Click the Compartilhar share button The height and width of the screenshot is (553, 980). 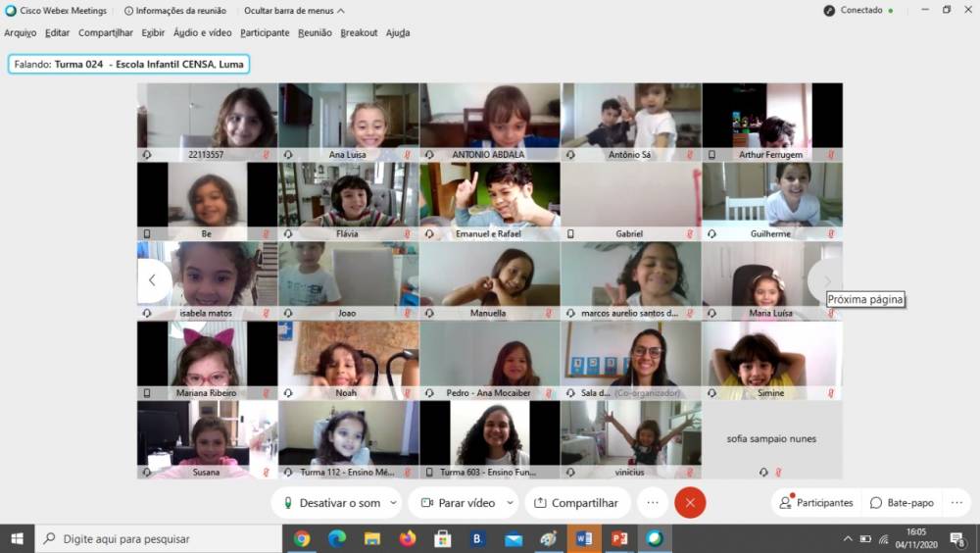(x=576, y=503)
